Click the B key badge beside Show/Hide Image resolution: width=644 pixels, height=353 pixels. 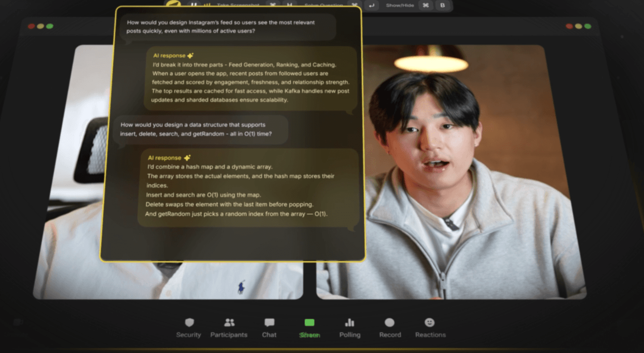[x=442, y=5]
